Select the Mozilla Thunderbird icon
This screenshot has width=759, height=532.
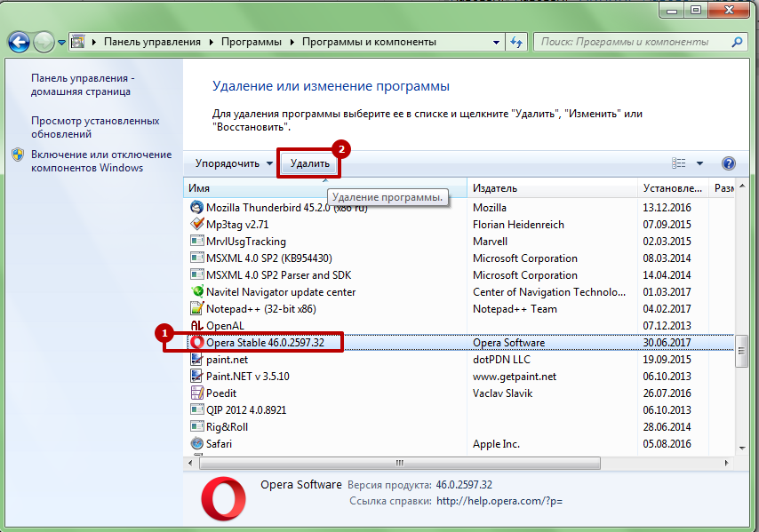click(197, 208)
